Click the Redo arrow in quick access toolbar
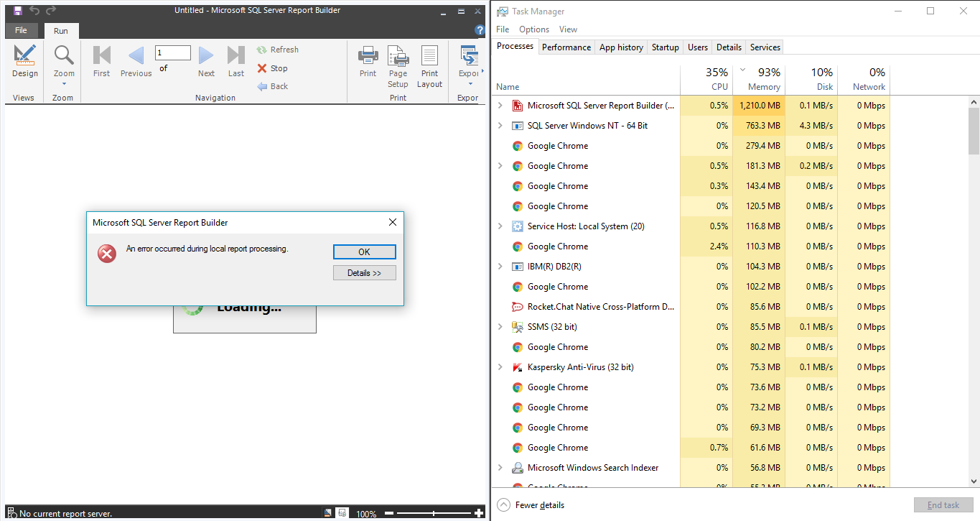980x521 pixels. [51, 10]
